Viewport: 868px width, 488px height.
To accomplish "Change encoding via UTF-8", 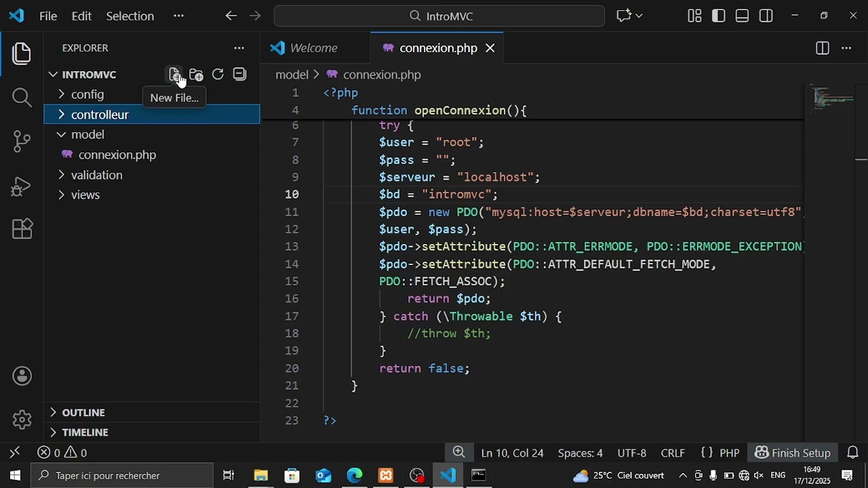I will tap(631, 453).
